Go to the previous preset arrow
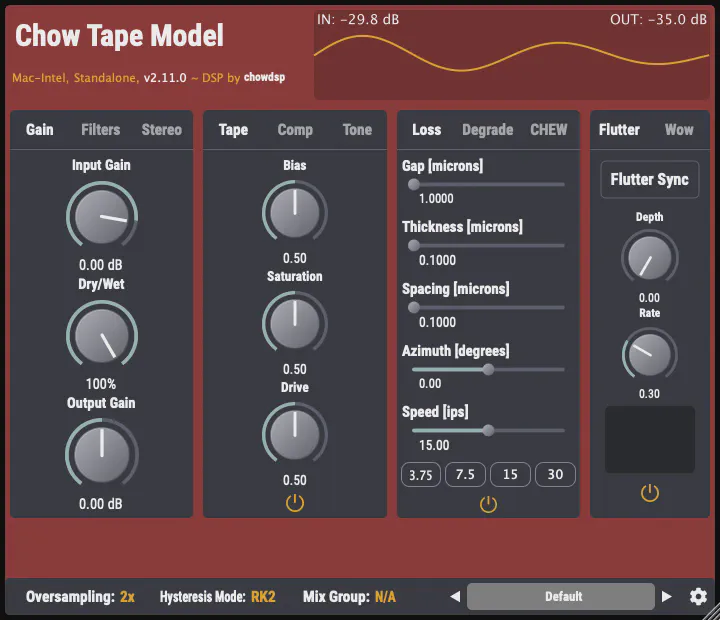This screenshot has height=620, width=720. (x=455, y=597)
